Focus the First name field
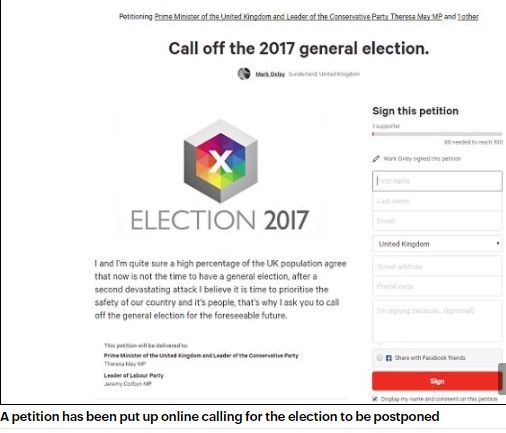The image size is (506, 433). coord(437,181)
